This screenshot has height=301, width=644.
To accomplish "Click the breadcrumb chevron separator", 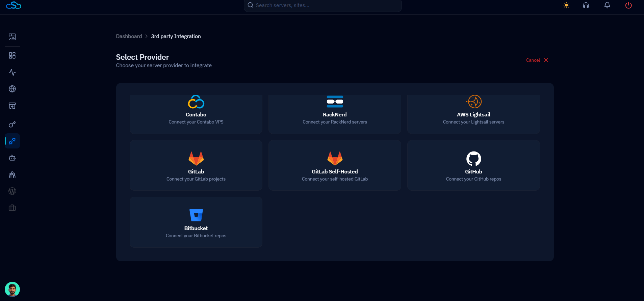I will 147,36.
